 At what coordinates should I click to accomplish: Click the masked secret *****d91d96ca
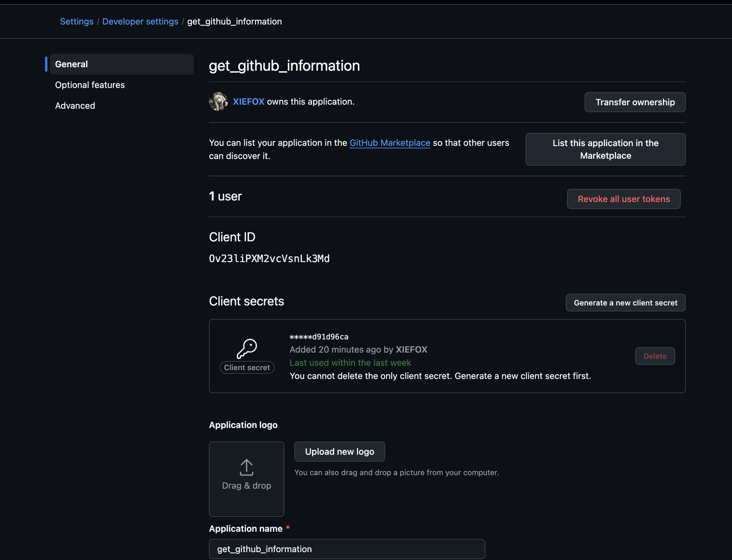(x=319, y=337)
